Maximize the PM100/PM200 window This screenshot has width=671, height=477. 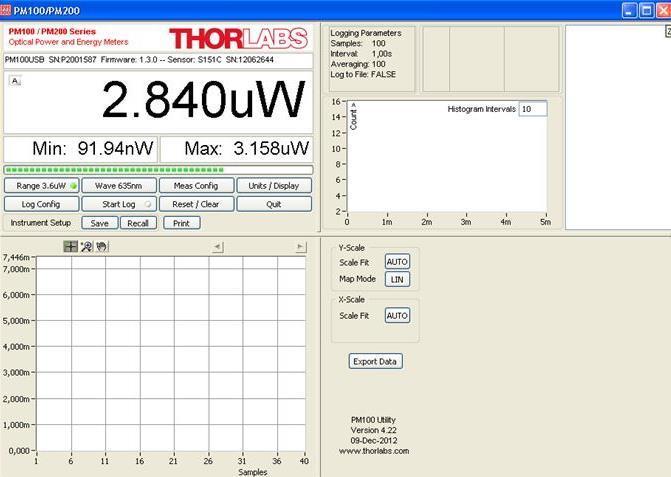point(646,10)
